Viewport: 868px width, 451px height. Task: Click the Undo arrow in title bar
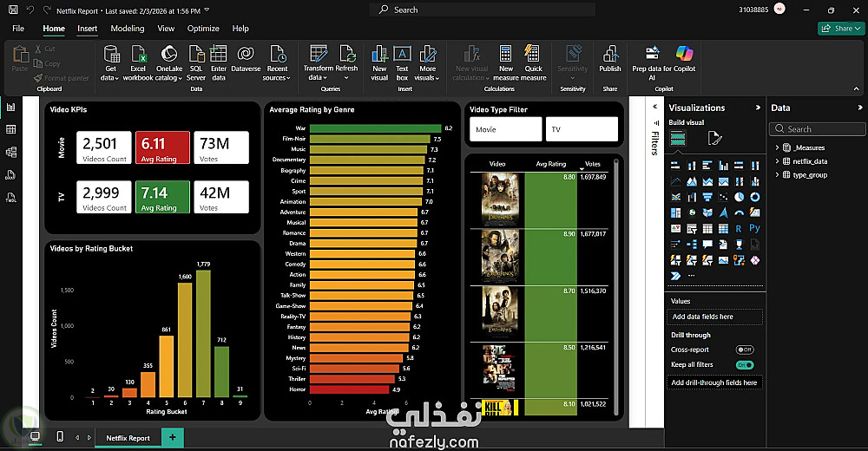click(30, 10)
